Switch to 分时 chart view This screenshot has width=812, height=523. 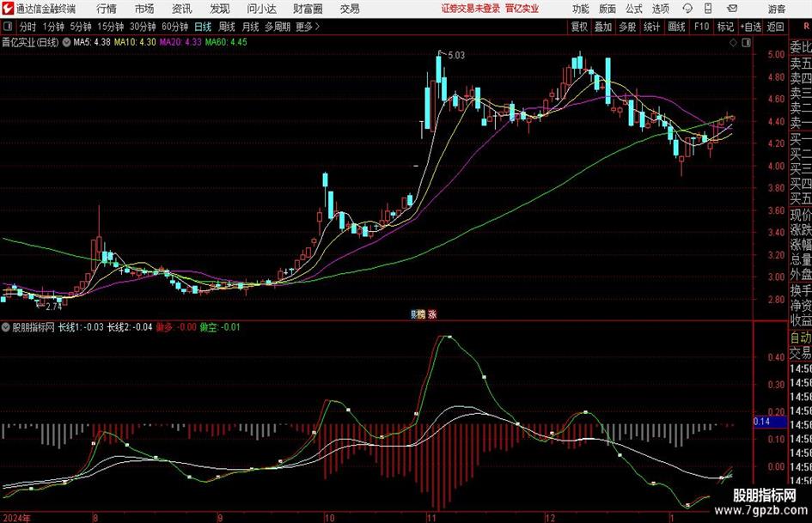coord(27,27)
